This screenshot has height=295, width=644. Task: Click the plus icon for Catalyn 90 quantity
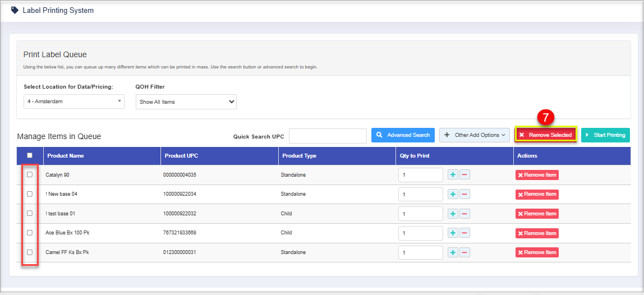pos(453,175)
